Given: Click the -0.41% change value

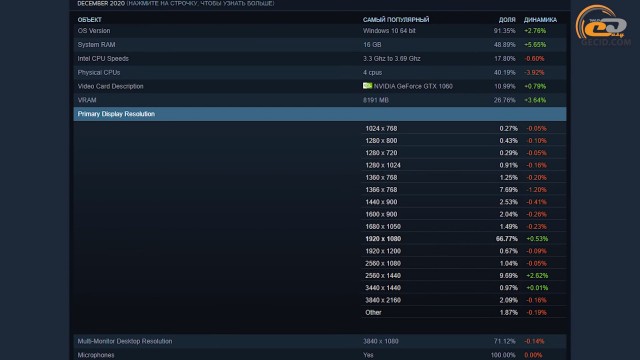Looking at the screenshot, I should coord(536,202).
